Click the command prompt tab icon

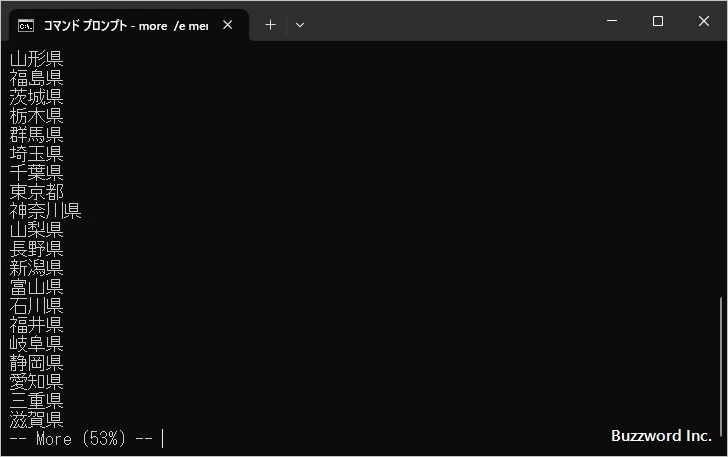click(26, 26)
